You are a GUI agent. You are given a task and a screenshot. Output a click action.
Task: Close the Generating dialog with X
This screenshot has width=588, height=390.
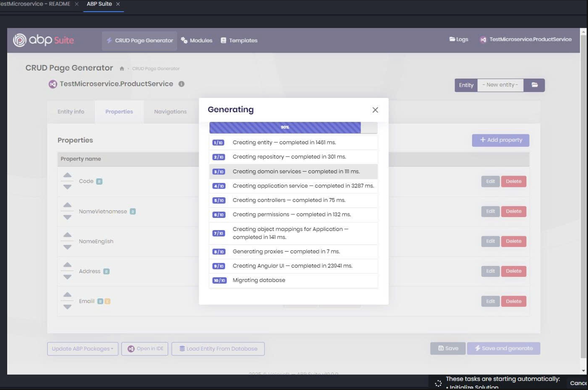pyautogui.click(x=375, y=110)
